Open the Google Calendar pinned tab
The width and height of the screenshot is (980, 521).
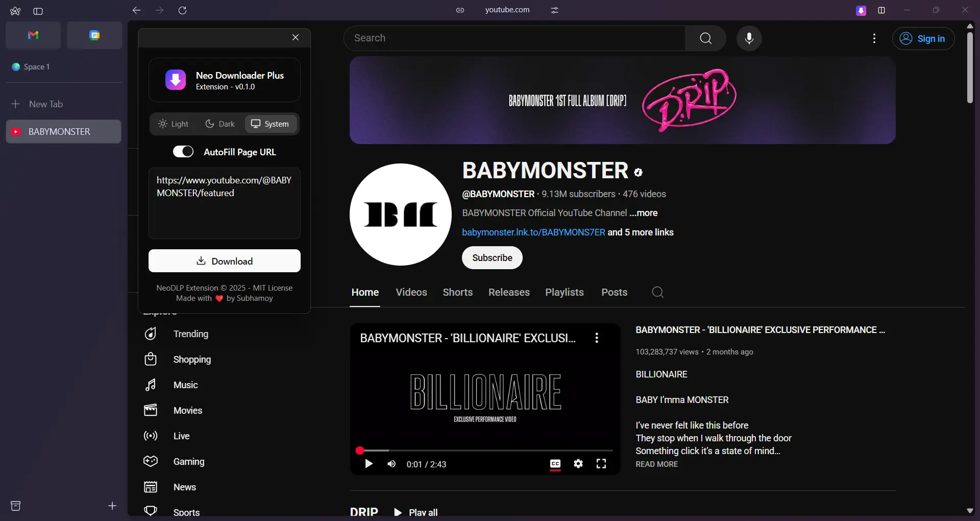click(x=94, y=35)
